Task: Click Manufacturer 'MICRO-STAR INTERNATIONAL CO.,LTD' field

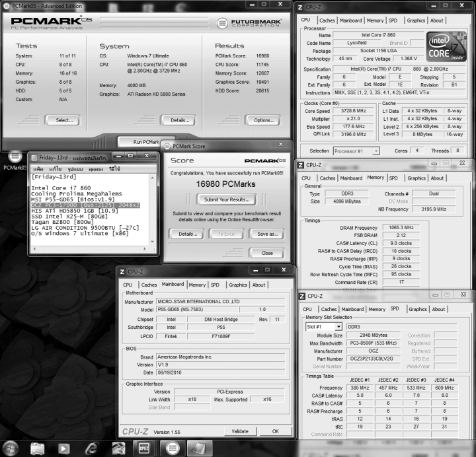Action: pyautogui.click(x=220, y=301)
